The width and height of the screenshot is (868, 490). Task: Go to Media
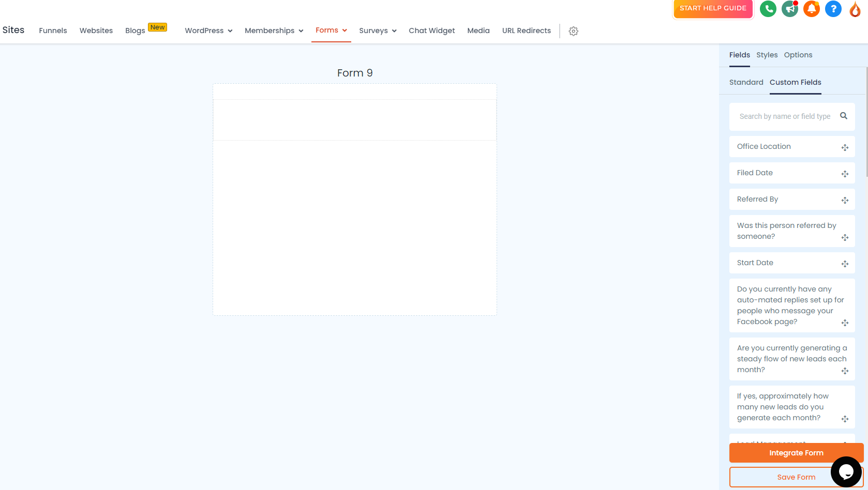pyautogui.click(x=478, y=30)
